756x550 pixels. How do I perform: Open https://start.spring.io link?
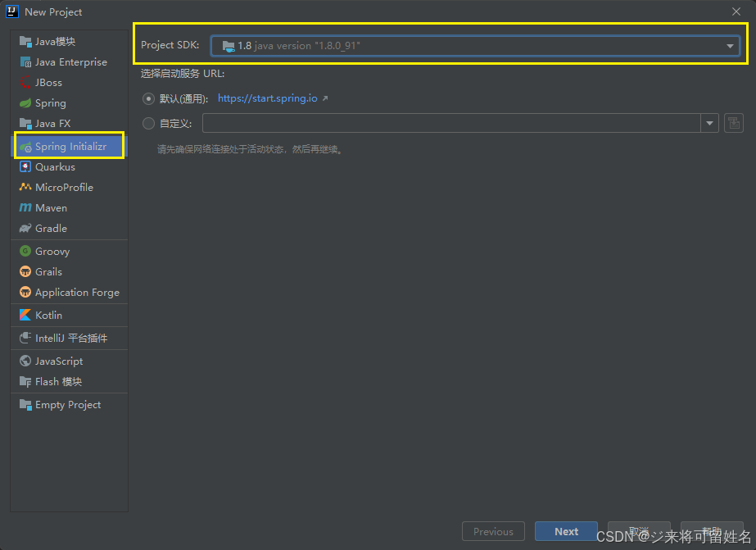click(x=268, y=98)
